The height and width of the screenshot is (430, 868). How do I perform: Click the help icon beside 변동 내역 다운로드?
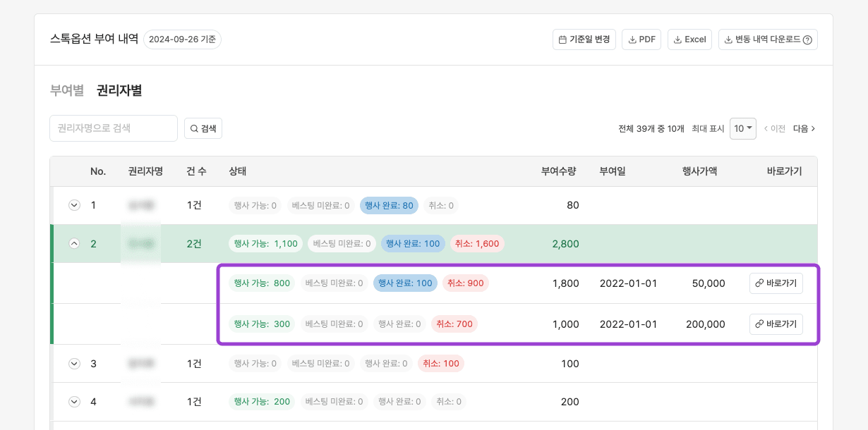pyautogui.click(x=807, y=40)
